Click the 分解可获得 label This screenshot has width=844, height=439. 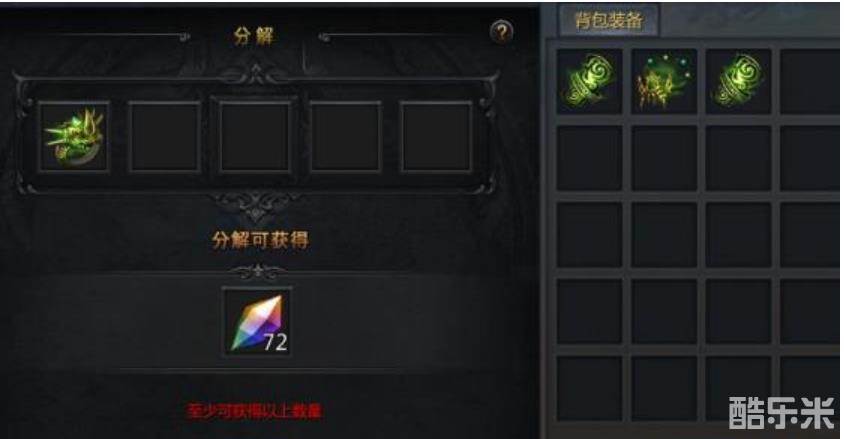pyautogui.click(x=260, y=239)
